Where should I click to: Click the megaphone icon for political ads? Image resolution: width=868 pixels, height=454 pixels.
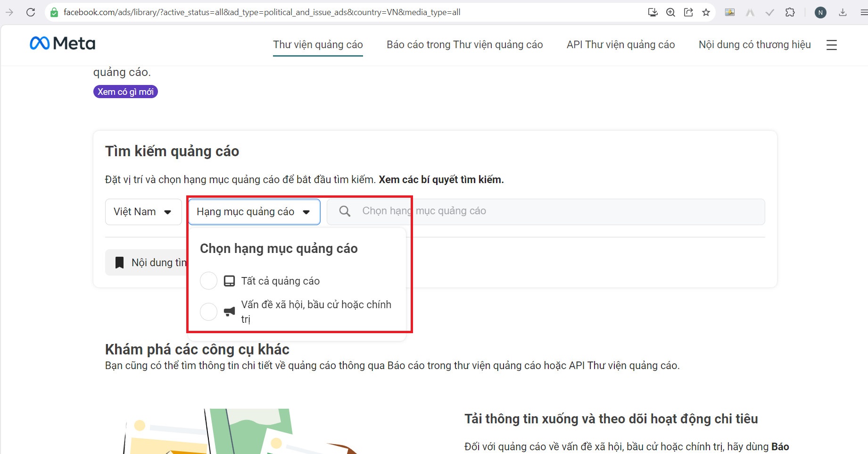point(229,311)
